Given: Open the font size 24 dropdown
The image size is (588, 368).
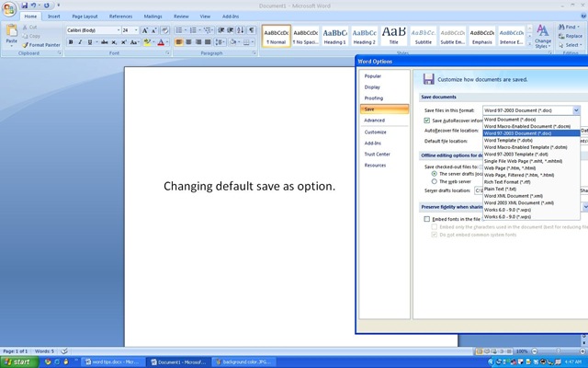Looking at the screenshot, I should (136, 30).
